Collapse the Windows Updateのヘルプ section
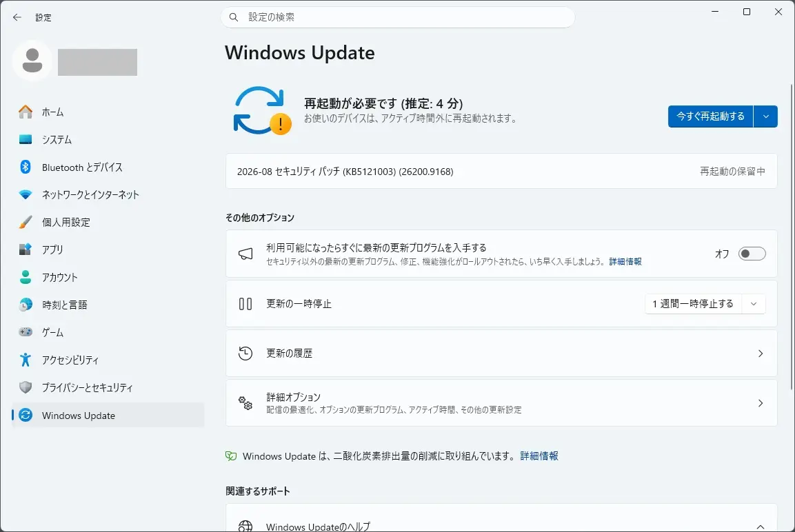Image resolution: width=795 pixels, height=532 pixels. (761, 527)
